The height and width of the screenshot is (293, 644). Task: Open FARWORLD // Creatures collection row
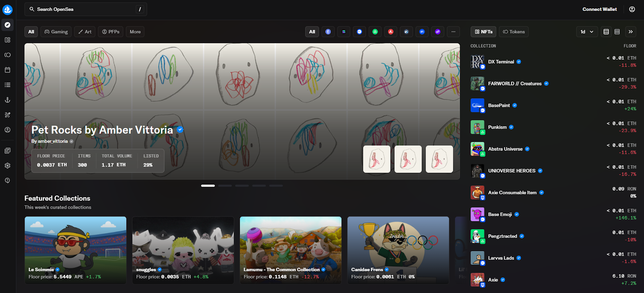click(553, 83)
